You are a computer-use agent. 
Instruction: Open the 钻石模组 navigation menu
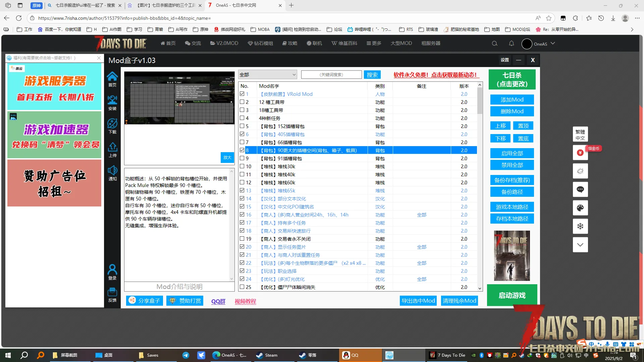tap(260, 43)
